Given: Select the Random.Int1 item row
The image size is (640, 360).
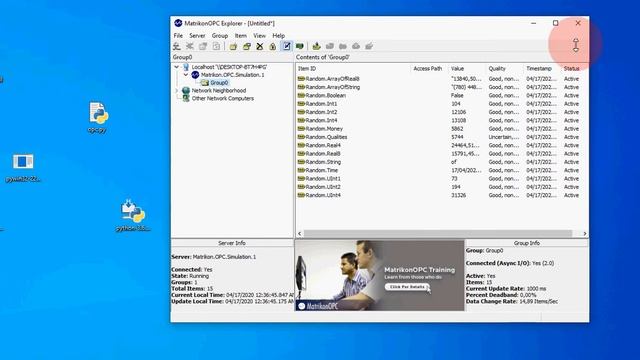Looking at the screenshot, I should 442,104.
